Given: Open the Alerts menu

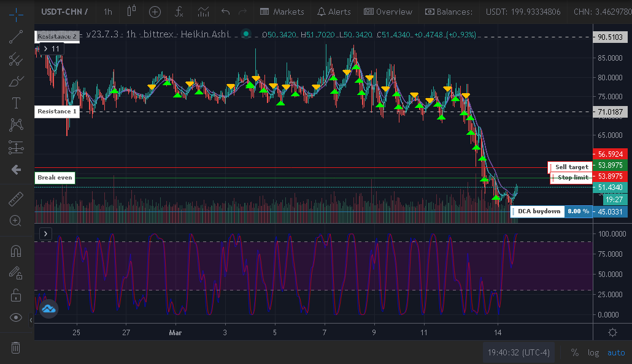Looking at the screenshot, I should point(334,12).
